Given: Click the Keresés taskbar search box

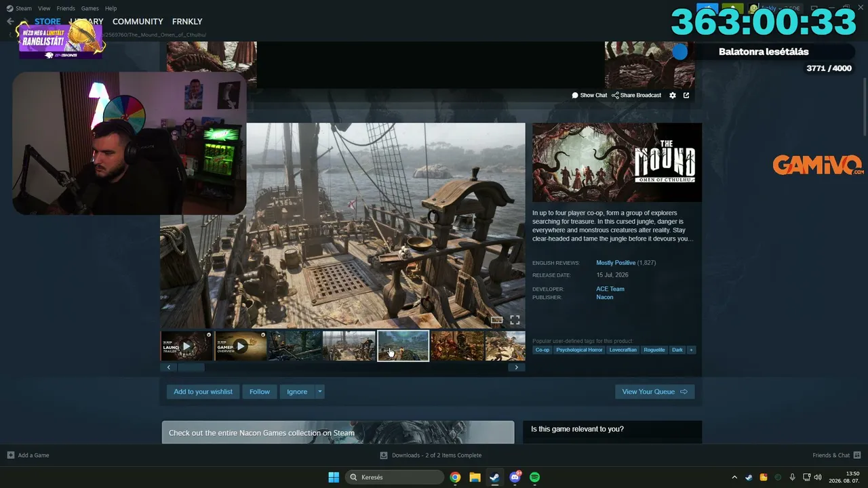Looking at the screenshot, I should [395, 477].
